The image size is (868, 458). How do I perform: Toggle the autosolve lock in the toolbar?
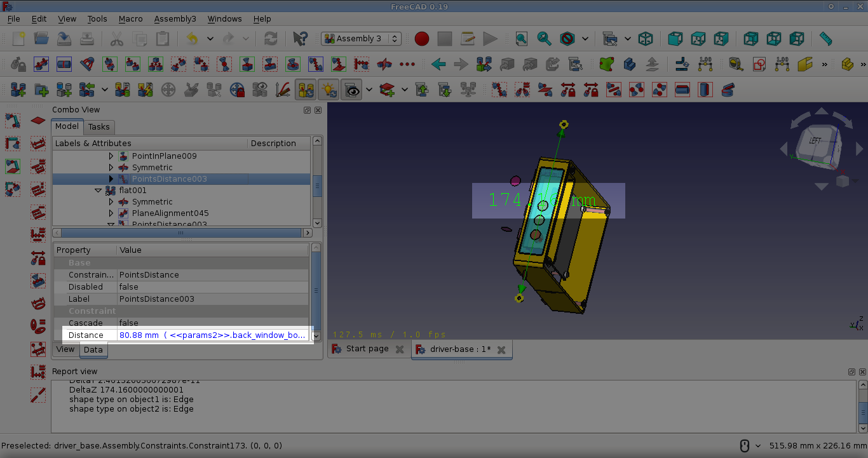click(238, 90)
